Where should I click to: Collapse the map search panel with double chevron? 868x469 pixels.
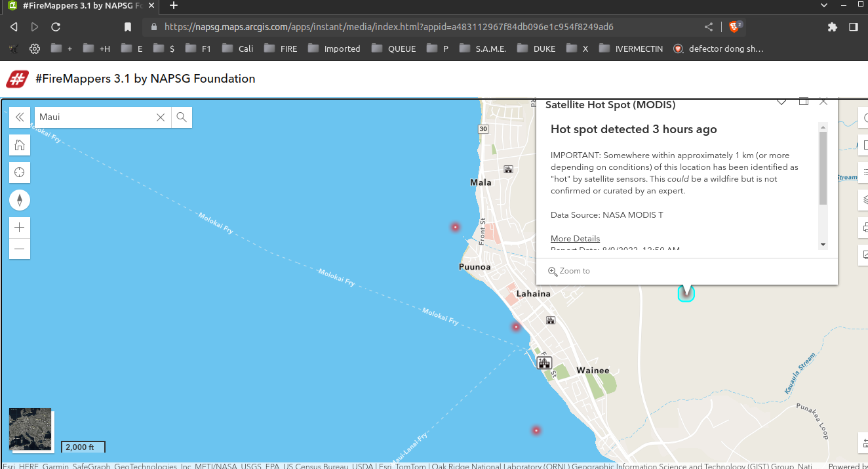point(20,117)
